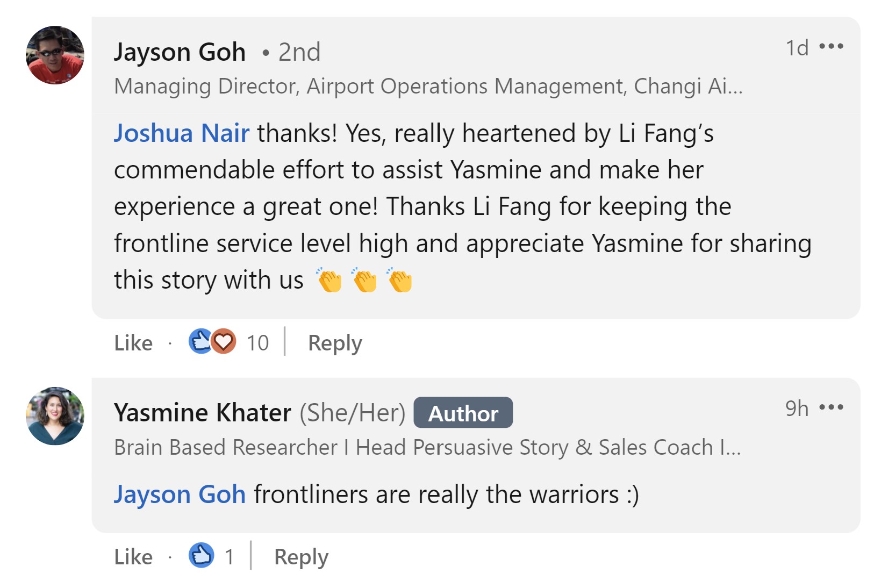This screenshot has height=588, width=874.
Task: Reply to Yasmine Khater's comment
Action: pos(301,557)
